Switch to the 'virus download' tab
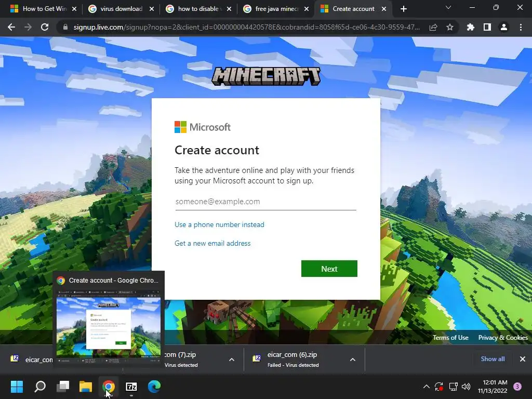 tap(121, 9)
